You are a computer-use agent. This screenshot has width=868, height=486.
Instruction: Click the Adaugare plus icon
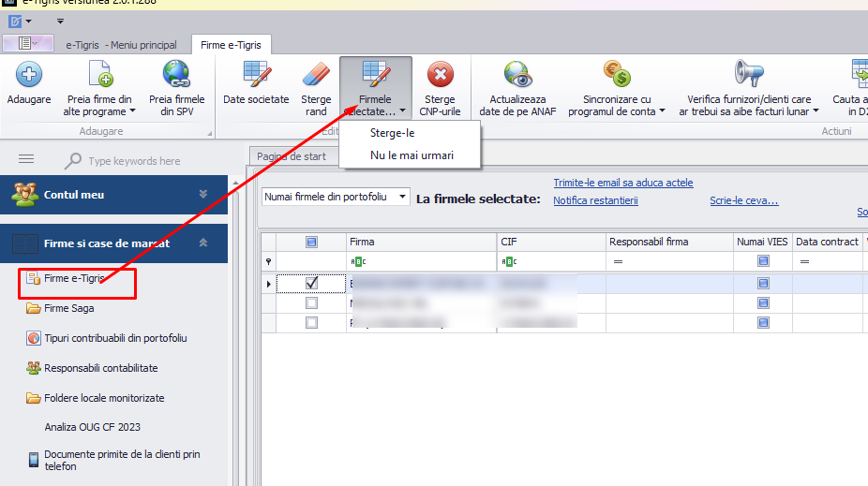[29, 74]
